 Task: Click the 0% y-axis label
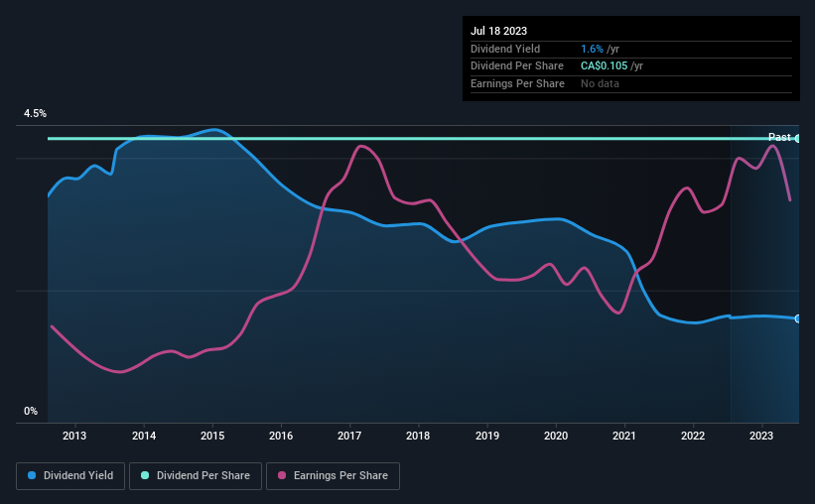31,411
